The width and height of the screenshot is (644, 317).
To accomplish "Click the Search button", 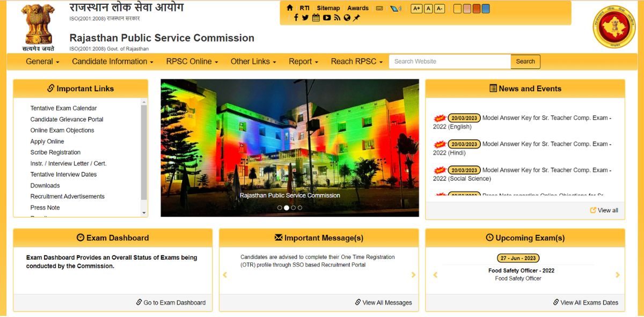I will click(x=525, y=62).
